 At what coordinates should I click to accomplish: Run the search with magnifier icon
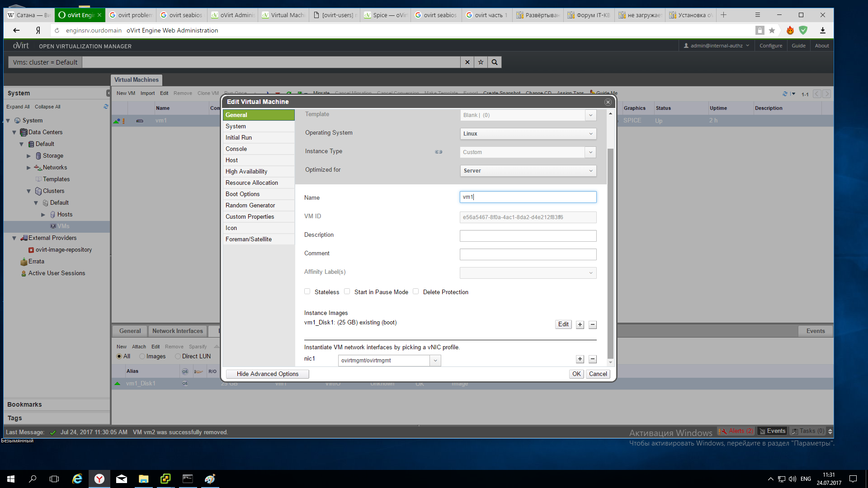click(495, 62)
